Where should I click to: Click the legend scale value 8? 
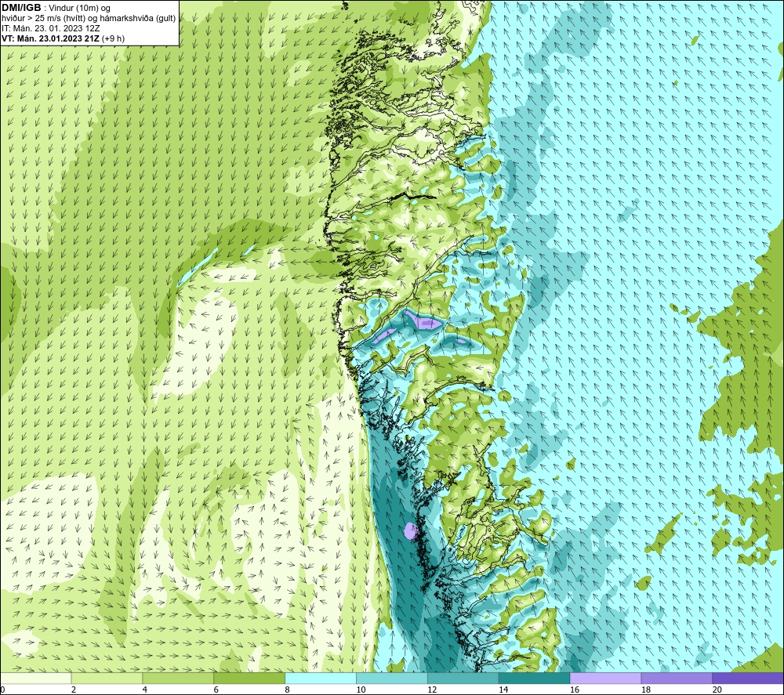287,690
